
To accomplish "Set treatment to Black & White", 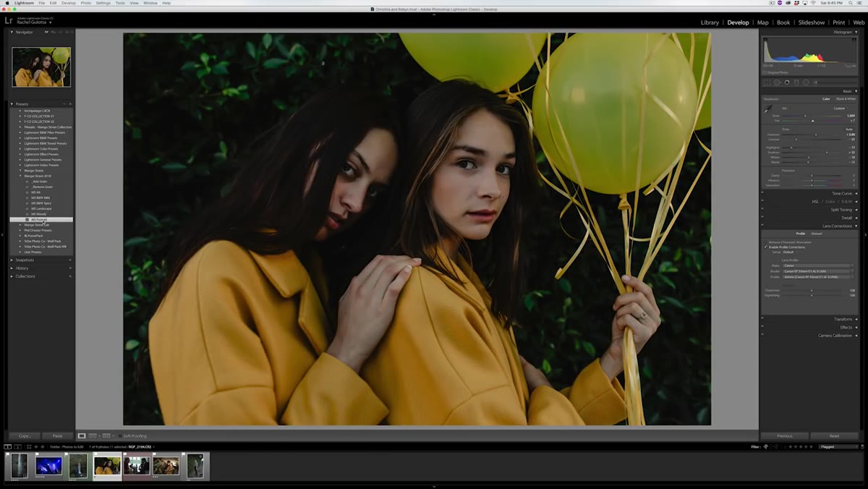I will [x=845, y=99].
